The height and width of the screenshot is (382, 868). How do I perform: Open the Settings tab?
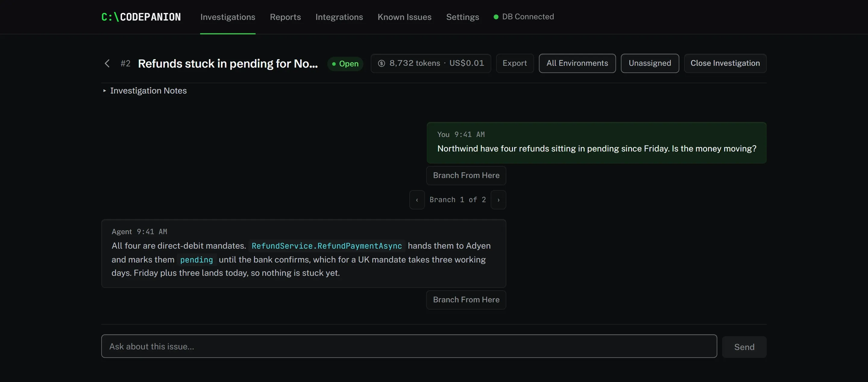tap(462, 17)
